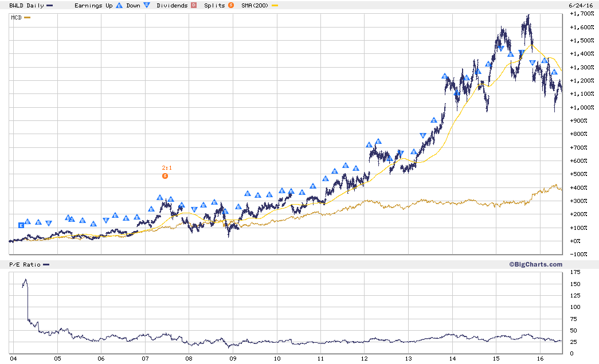The width and height of the screenshot is (599, 364).
Task: Click the "09" year label on x-axis
Action: click(233, 358)
